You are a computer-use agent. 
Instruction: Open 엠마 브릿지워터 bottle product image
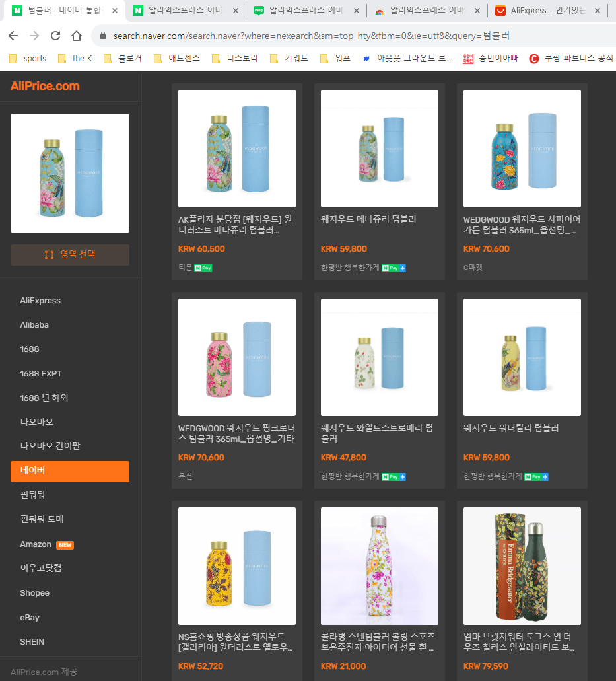point(522,566)
